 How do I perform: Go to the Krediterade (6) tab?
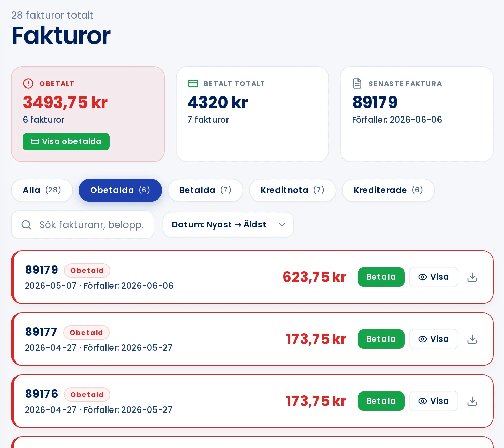tap(389, 190)
